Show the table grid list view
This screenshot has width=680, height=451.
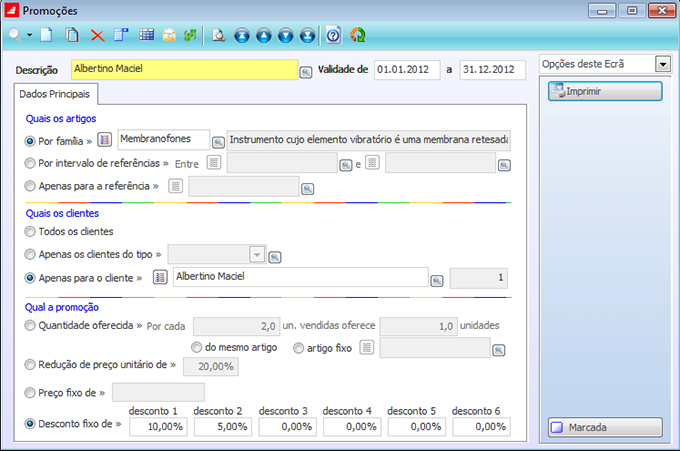click(x=147, y=35)
